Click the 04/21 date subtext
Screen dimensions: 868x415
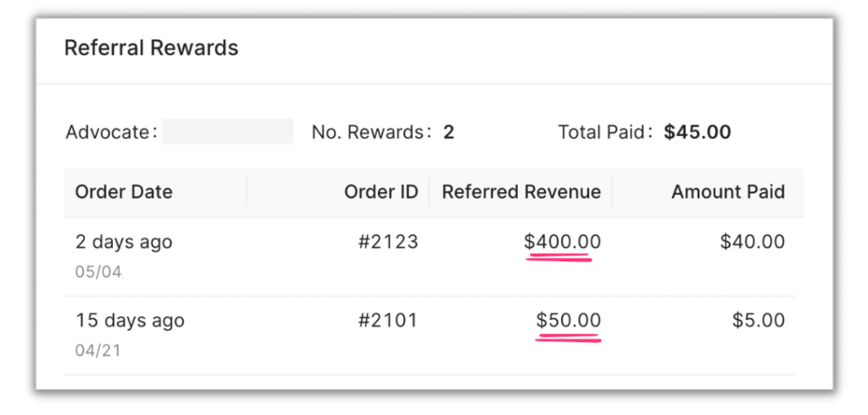pyautogui.click(x=98, y=351)
